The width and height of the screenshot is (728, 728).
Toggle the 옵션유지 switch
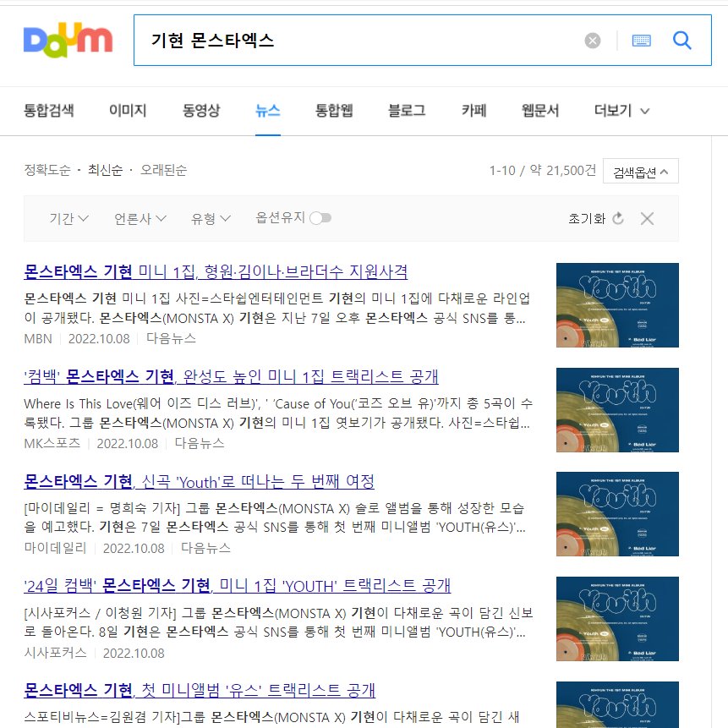(320, 218)
